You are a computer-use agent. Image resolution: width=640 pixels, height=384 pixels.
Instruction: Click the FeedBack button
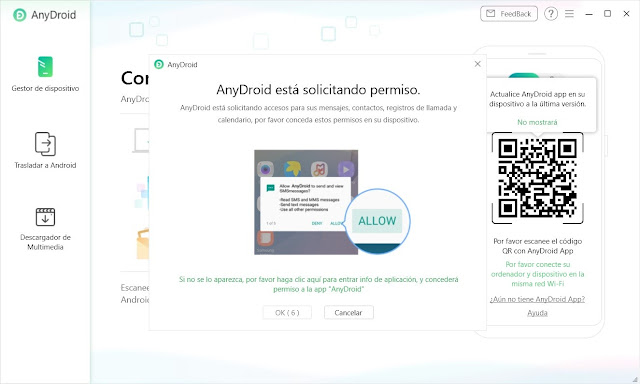click(509, 14)
